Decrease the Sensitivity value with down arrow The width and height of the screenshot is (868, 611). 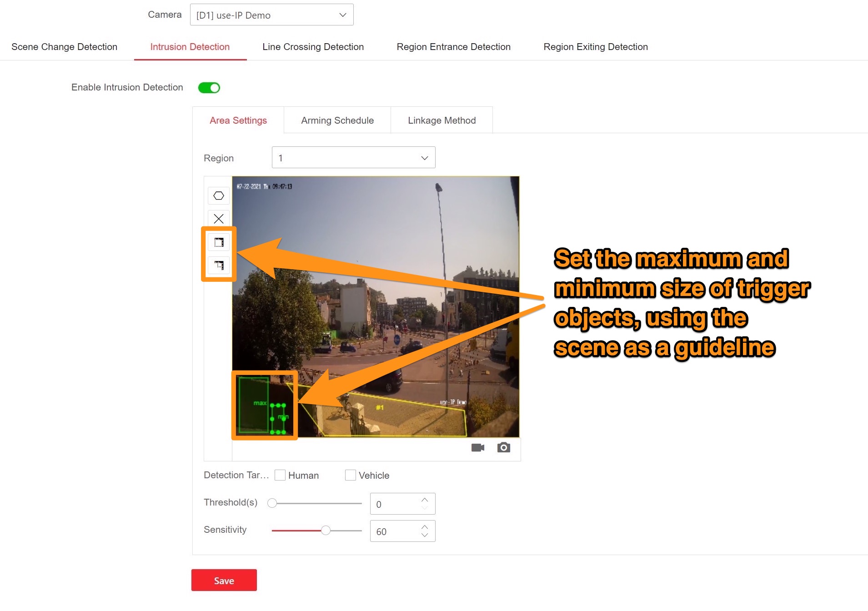(425, 535)
